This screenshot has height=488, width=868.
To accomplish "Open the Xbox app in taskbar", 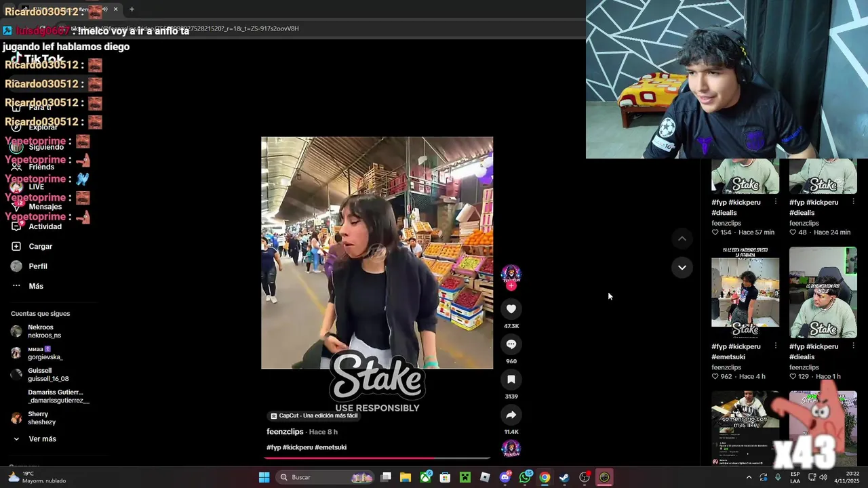I will point(425,477).
